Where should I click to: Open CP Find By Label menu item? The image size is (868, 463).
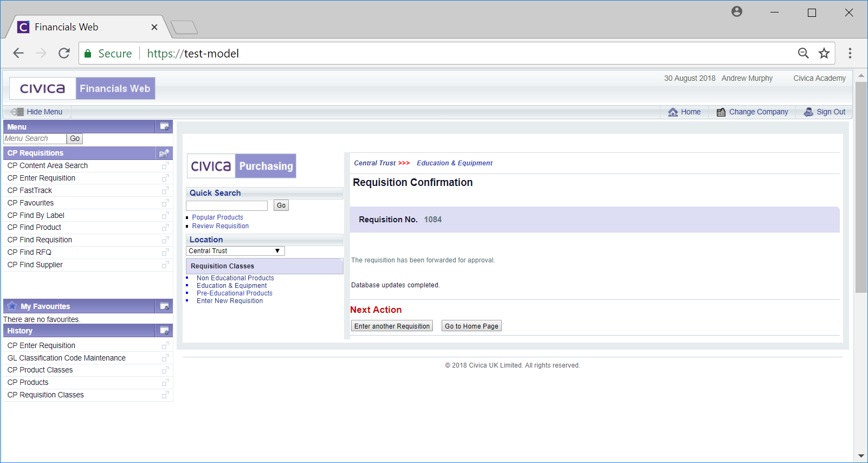36,215
